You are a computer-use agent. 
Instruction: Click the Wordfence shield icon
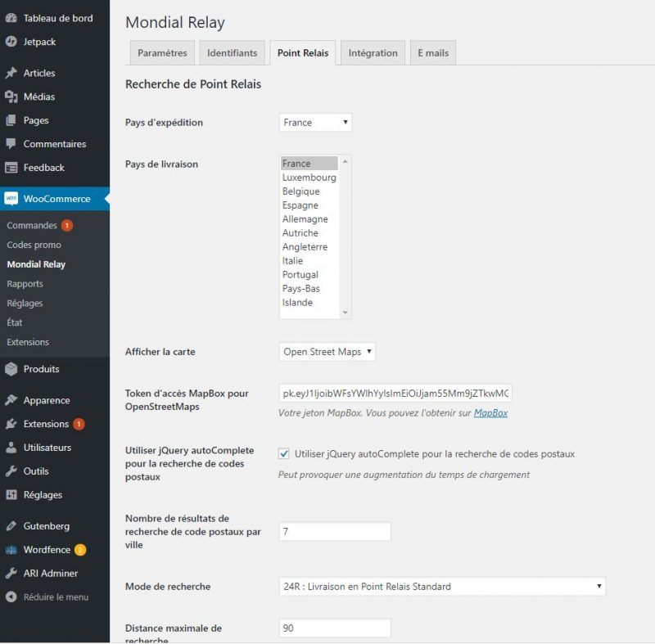[x=11, y=550]
